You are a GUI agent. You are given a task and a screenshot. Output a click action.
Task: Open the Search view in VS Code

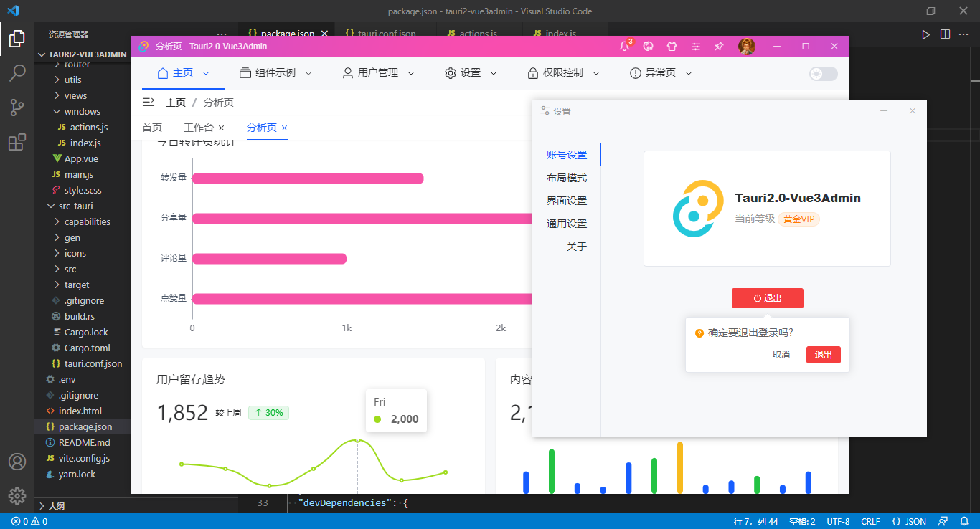click(17, 72)
